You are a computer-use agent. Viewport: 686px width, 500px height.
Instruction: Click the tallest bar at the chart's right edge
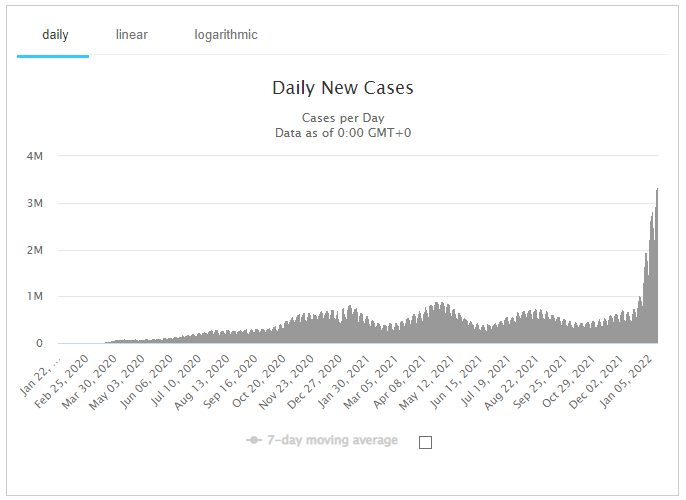click(x=656, y=270)
